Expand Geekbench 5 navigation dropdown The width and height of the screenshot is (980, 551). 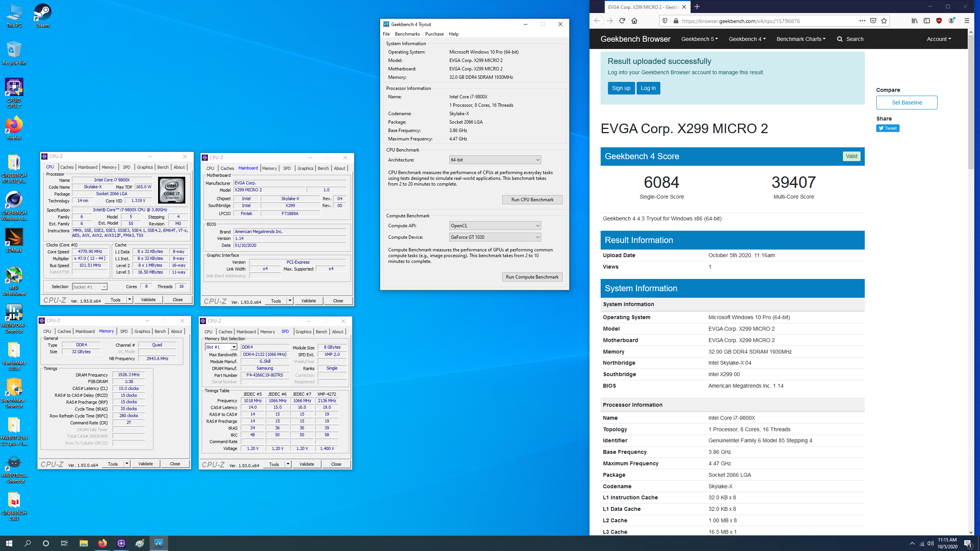point(699,39)
